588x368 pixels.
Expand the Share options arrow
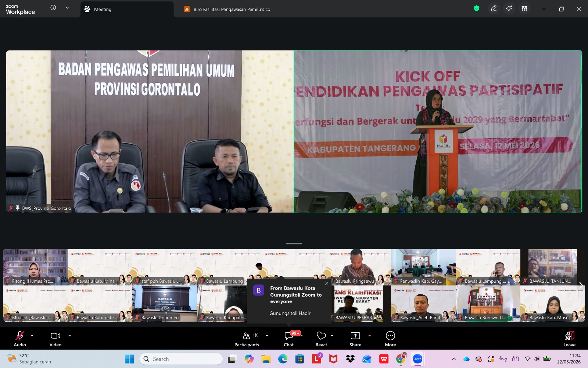click(369, 336)
